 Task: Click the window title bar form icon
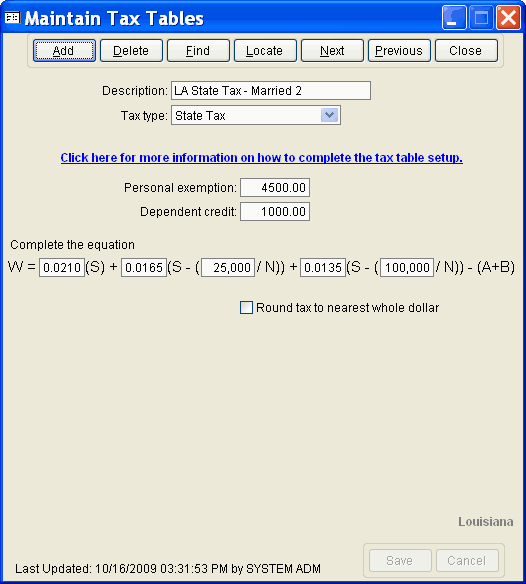[12, 18]
